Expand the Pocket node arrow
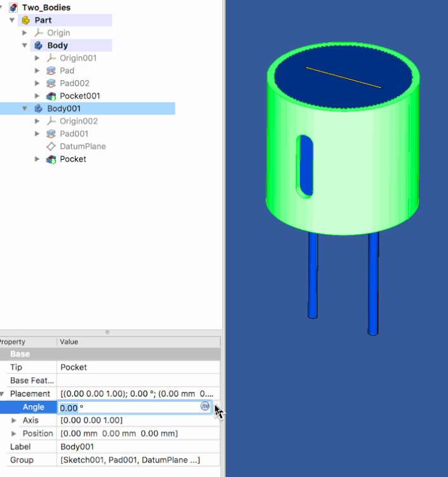This screenshot has width=448, height=477. (x=37, y=159)
